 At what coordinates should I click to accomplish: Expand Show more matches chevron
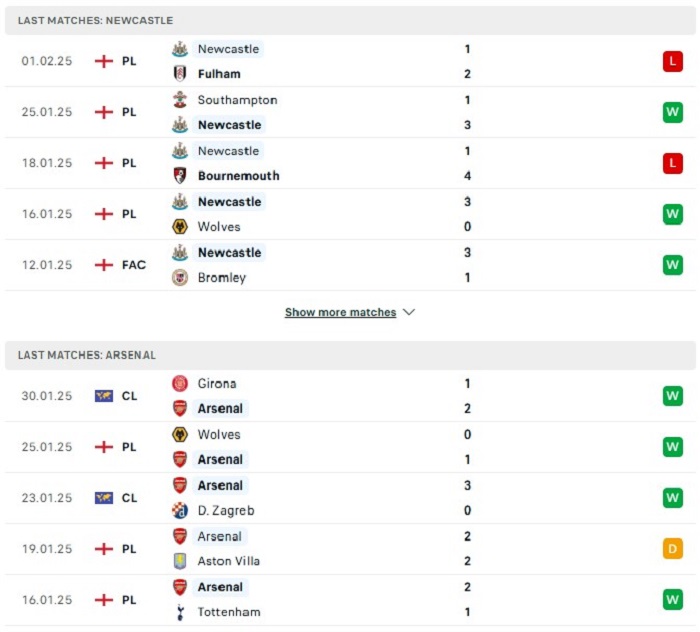tap(409, 312)
